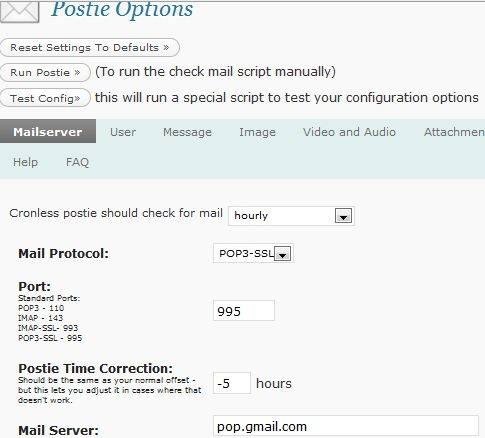Open the Attachments tab
The height and width of the screenshot is (438, 485).
(454, 132)
